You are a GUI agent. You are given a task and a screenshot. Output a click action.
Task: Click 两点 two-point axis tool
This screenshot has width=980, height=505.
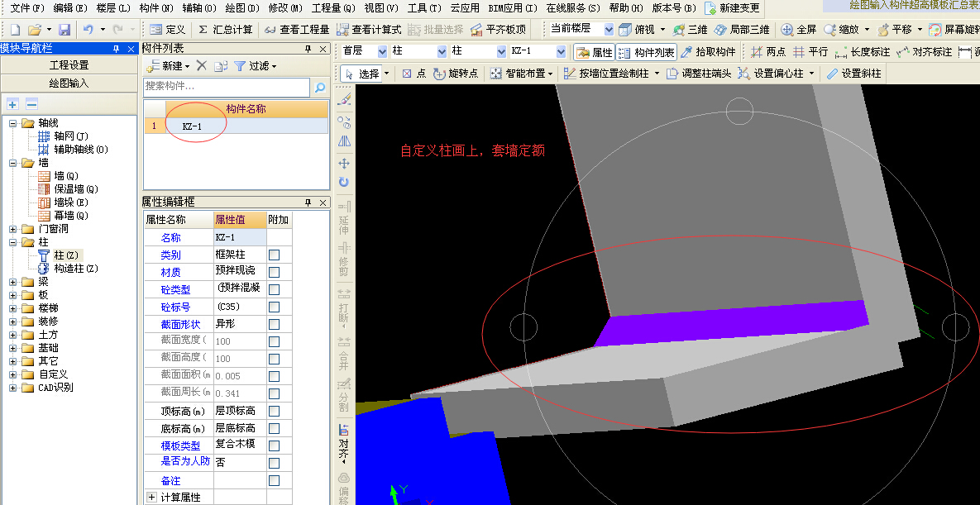tap(768, 52)
